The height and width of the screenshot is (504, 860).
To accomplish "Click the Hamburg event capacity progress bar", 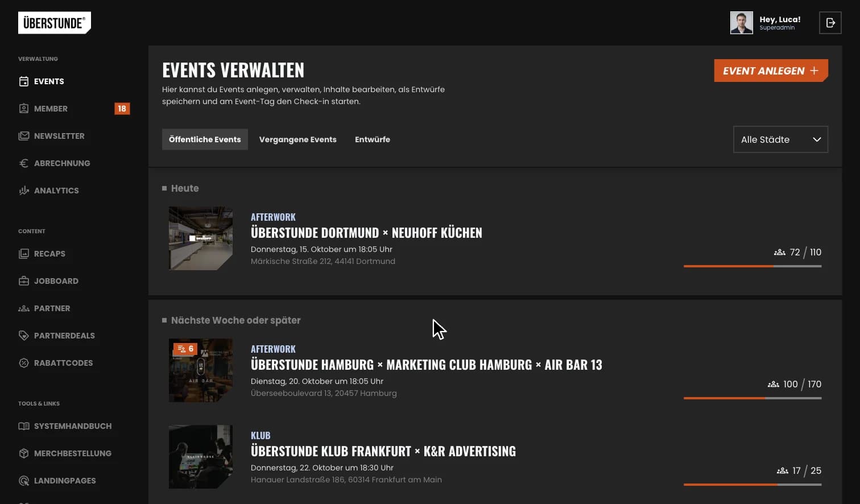I will [x=753, y=398].
